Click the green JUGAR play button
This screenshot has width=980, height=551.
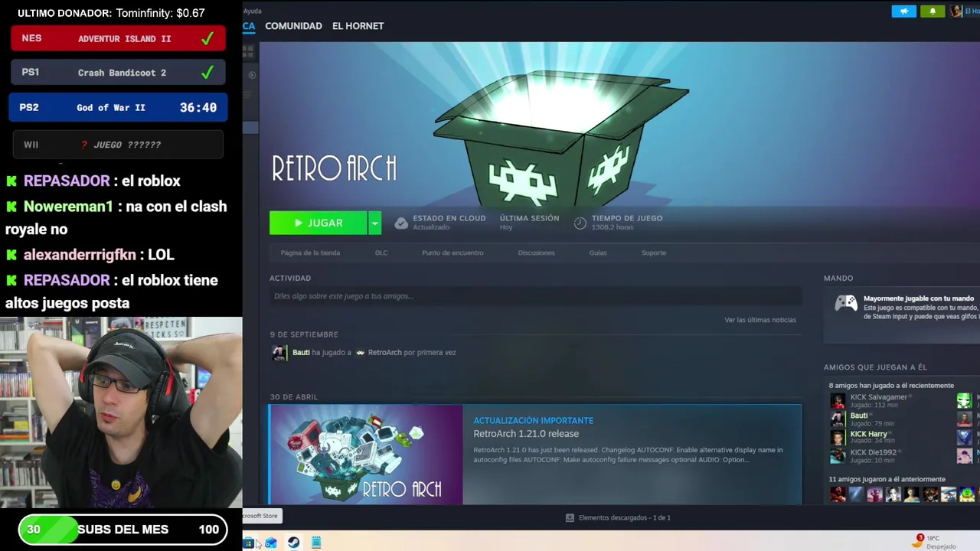pyautogui.click(x=318, y=223)
